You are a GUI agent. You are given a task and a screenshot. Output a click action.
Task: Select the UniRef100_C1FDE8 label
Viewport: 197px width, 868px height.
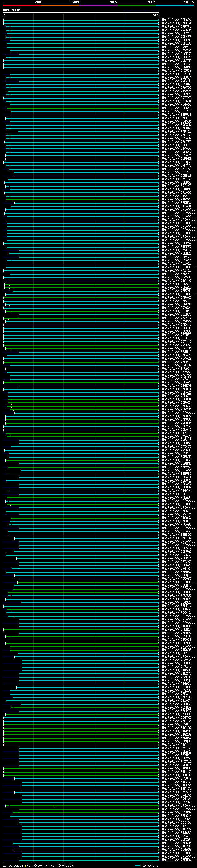point(177,159)
